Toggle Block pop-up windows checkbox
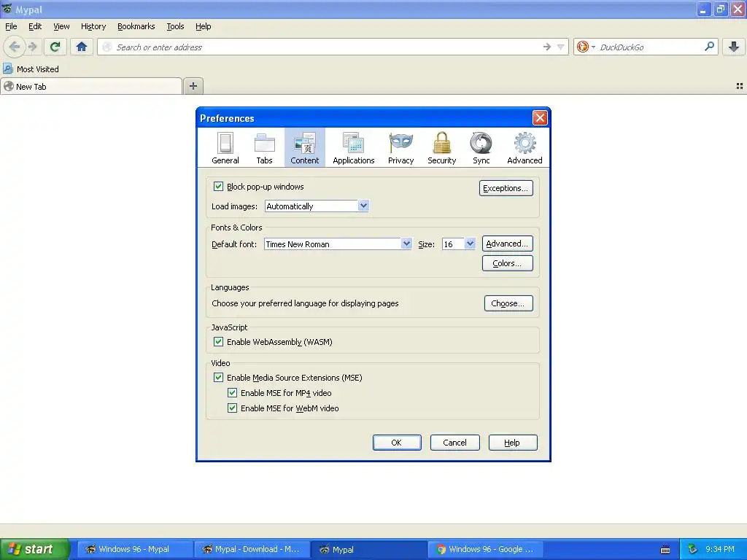 (x=218, y=186)
